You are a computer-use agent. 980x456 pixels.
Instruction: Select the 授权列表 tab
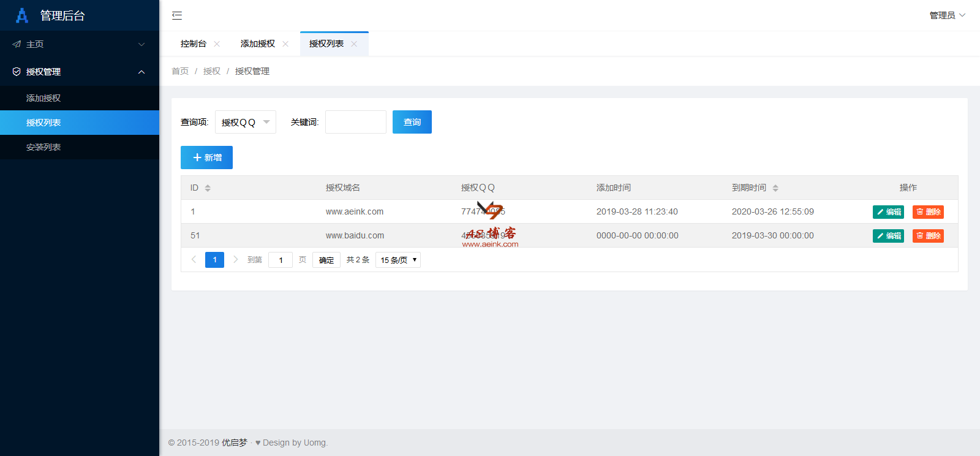326,44
